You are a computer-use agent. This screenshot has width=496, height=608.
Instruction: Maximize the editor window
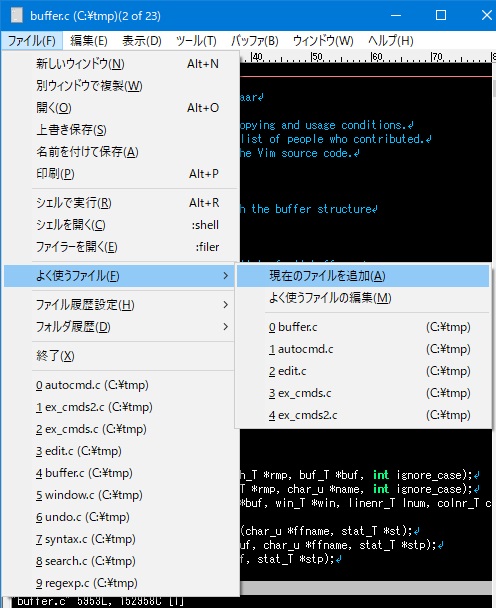click(441, 15)
